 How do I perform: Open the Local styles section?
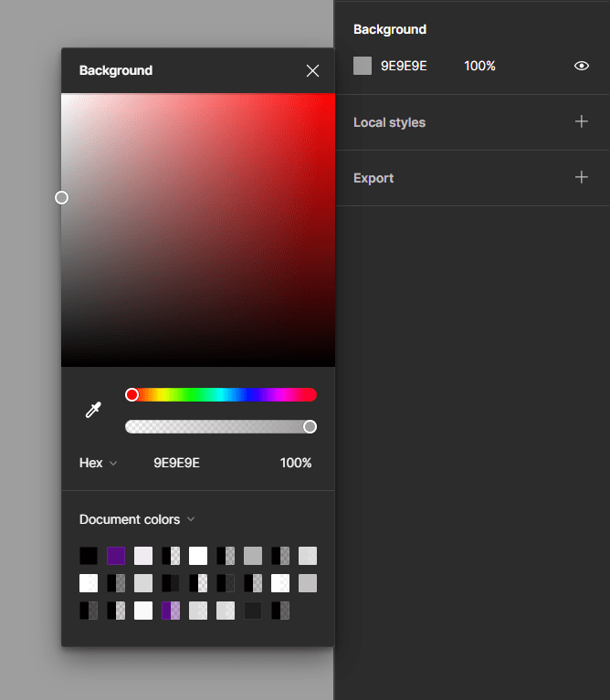390,123
